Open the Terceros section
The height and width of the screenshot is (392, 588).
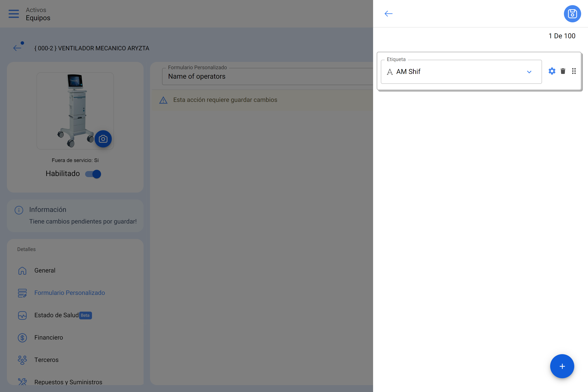pyautogui.click(x=75, y=360)
